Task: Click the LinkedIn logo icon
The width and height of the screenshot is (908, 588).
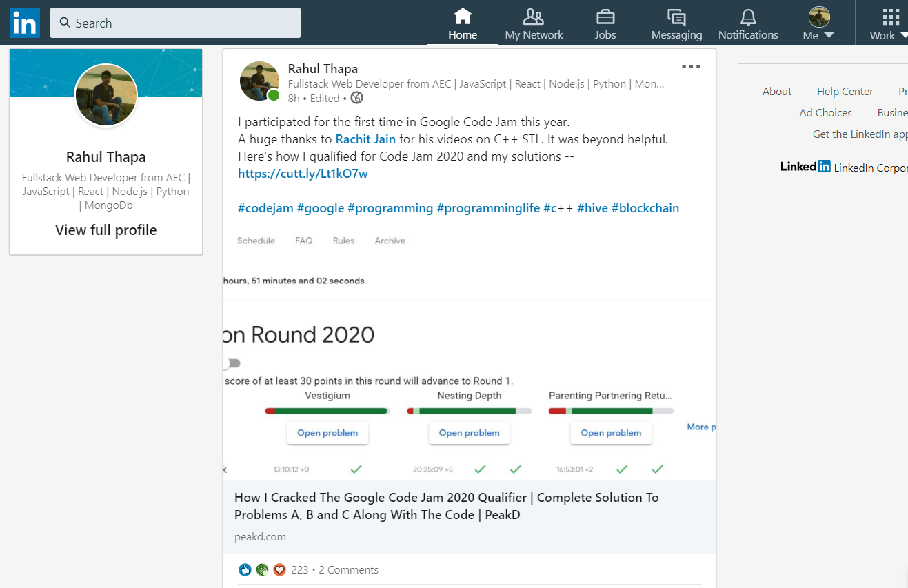Action: [25, 23]
